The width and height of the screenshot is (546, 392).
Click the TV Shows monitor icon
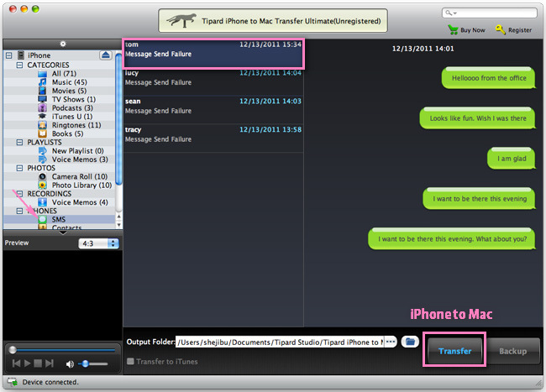click(42, 99)
